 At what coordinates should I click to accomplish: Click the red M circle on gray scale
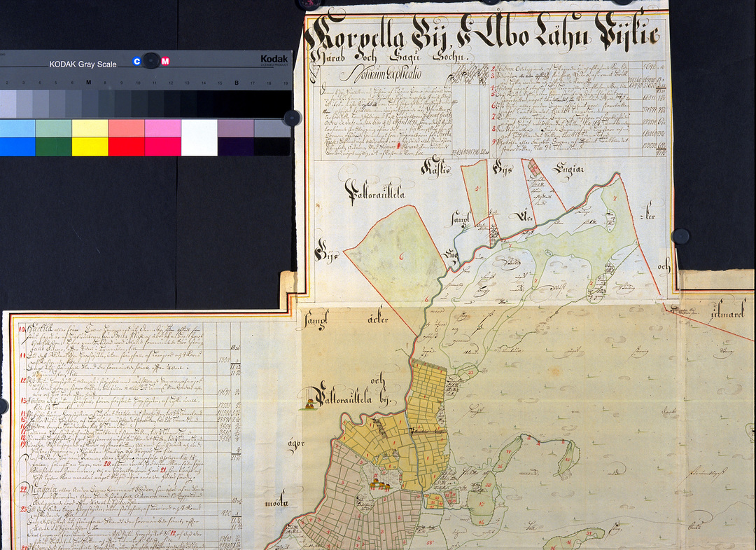[165, 61]
